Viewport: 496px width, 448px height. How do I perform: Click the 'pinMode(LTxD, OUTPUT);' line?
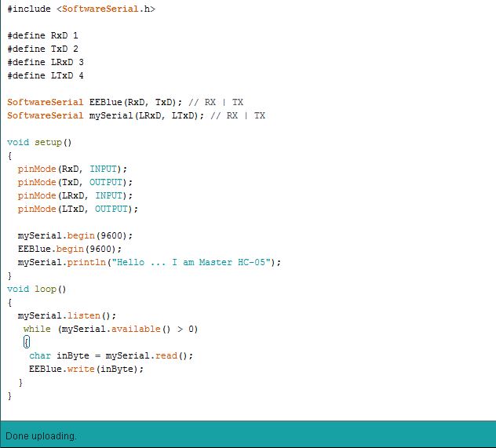click(78, 209)
